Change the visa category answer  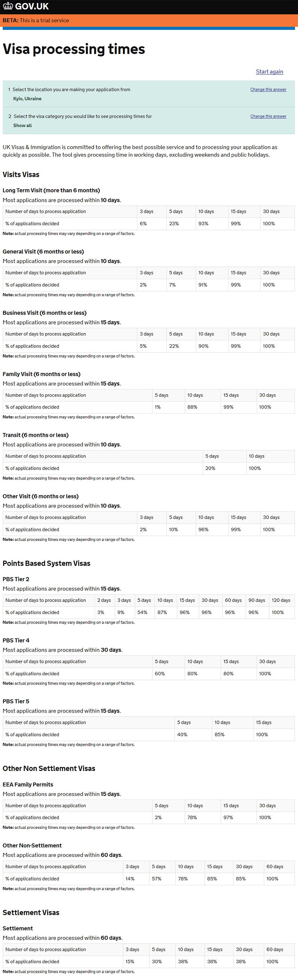pos(268,116)
